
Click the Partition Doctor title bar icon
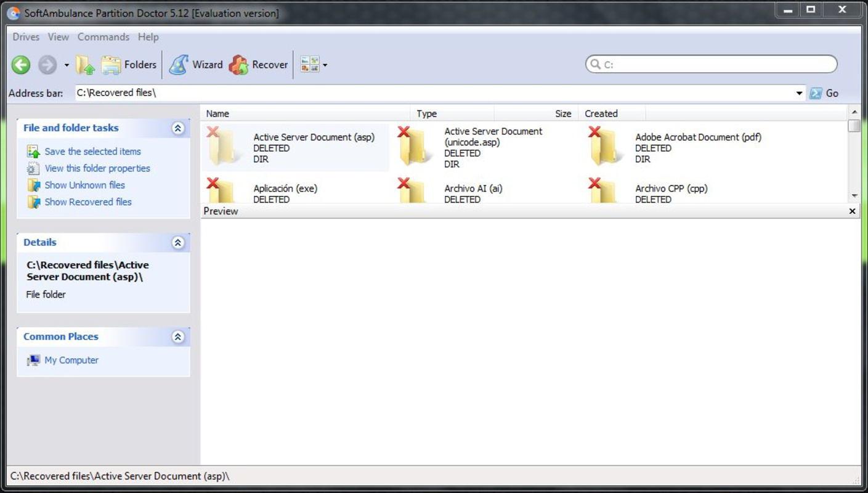[x=13, y=13]
